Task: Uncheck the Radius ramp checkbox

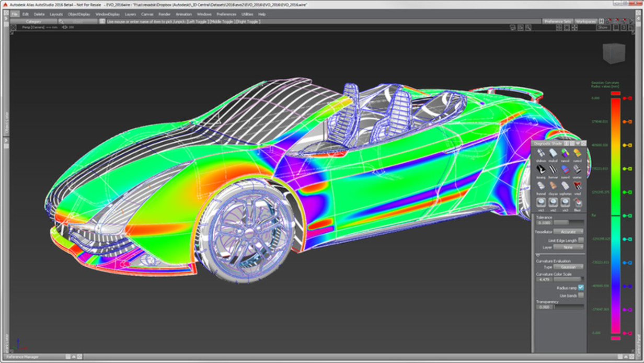Action: 581,288
